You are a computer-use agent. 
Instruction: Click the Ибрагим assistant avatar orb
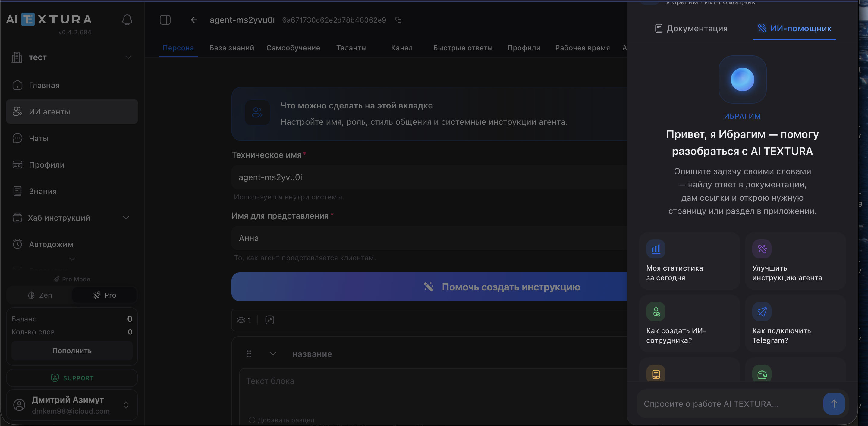(x=742, y=80)
